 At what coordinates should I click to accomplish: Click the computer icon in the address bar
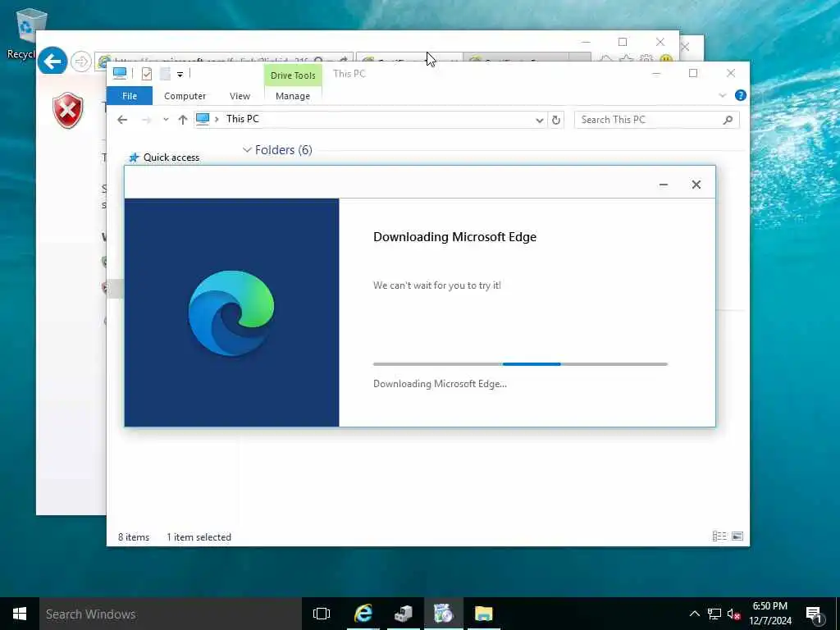[x=203, y=119]
